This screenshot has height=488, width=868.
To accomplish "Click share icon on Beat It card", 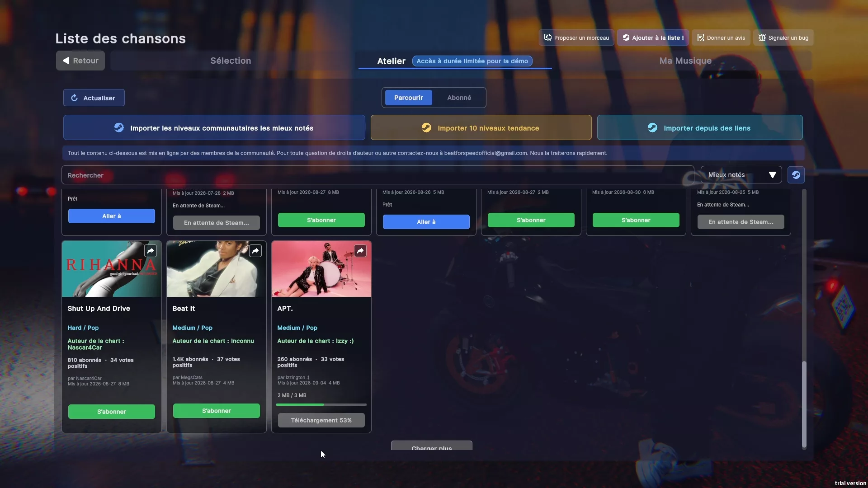I will [255, 251].
